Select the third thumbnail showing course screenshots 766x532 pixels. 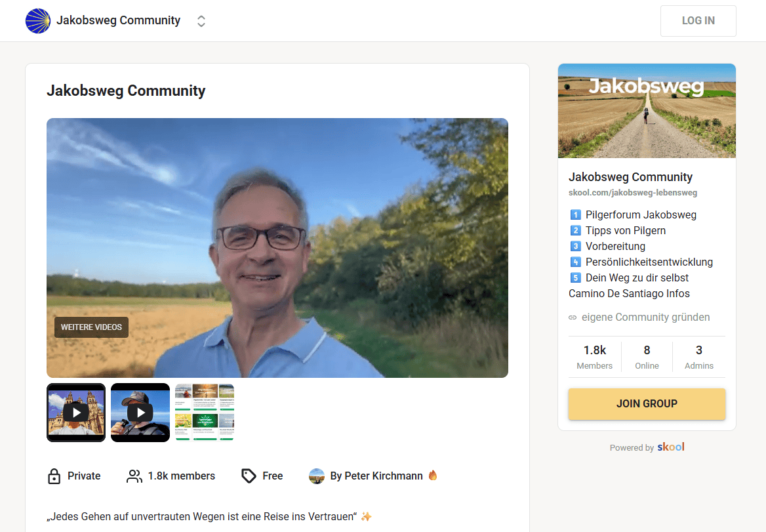(204, 412)
